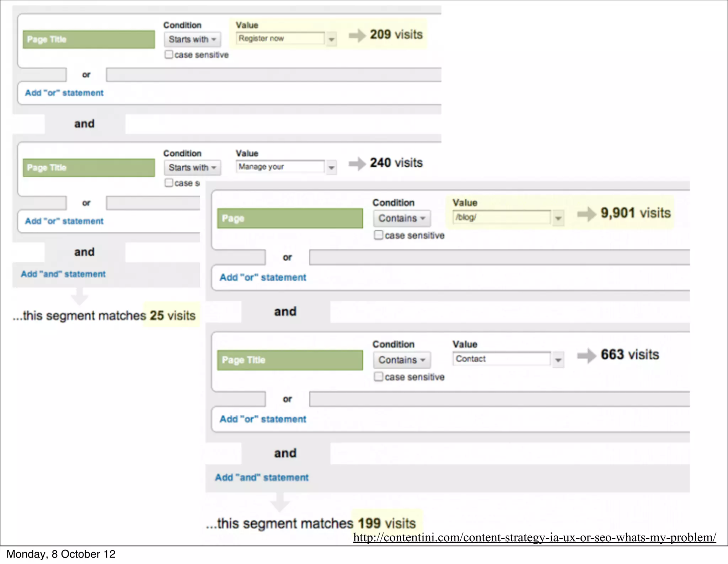Click the '209 visits' count text

point(396,34)
